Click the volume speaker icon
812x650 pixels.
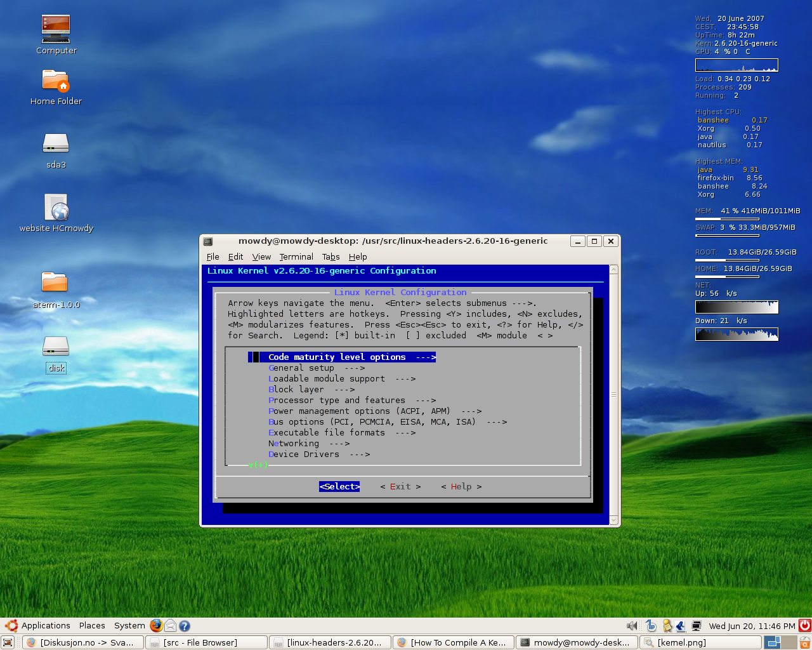(x=631, y=626)
